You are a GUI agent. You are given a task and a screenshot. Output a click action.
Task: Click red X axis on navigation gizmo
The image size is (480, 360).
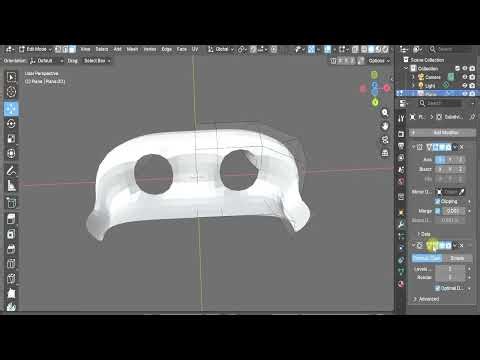pyautogui.click(x=387, y=88)
